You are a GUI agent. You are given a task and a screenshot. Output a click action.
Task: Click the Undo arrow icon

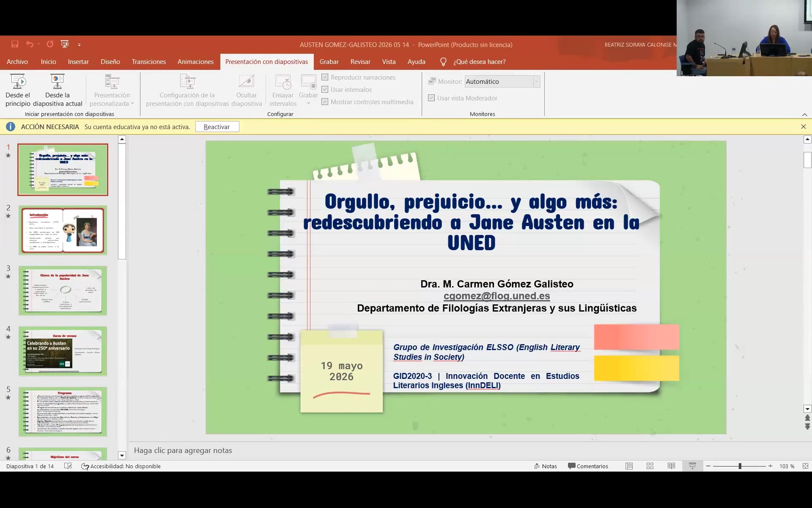click(30, 44)
